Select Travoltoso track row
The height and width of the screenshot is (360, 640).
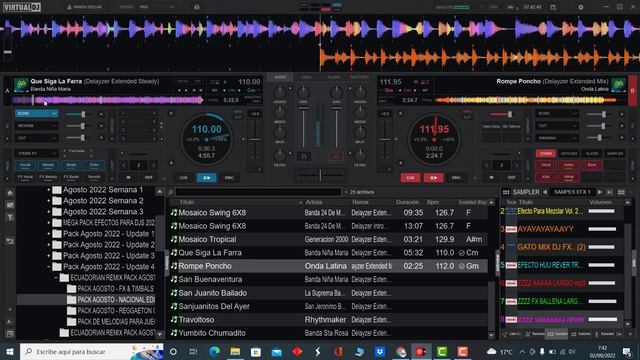click(x=329, y=320)
